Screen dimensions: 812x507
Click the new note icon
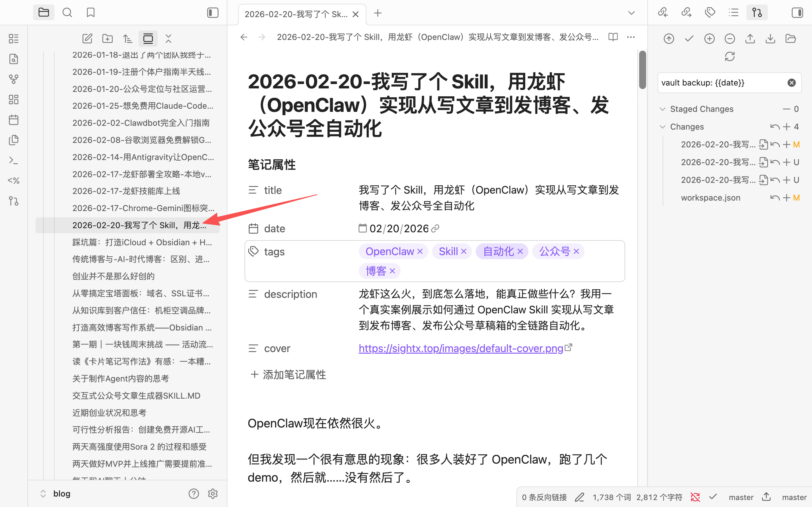pos(87,39)
